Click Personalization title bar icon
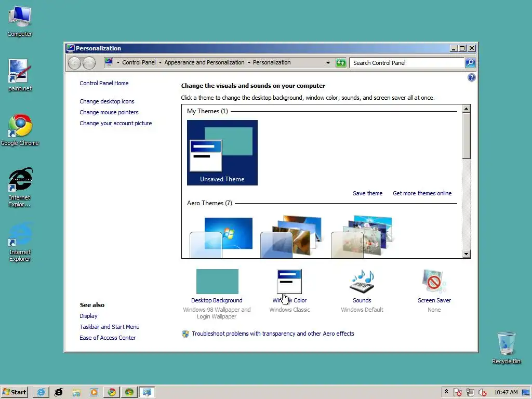 click(x=70, y=48)
